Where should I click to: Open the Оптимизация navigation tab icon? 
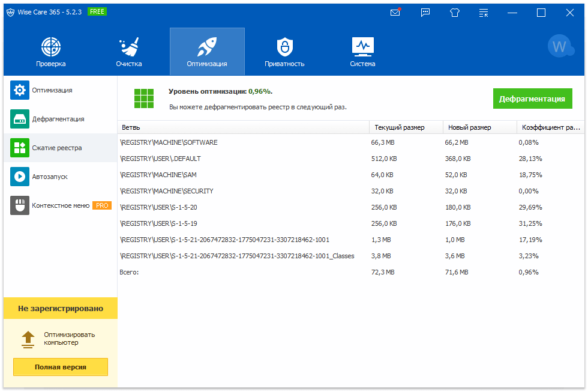click(207, 43)
